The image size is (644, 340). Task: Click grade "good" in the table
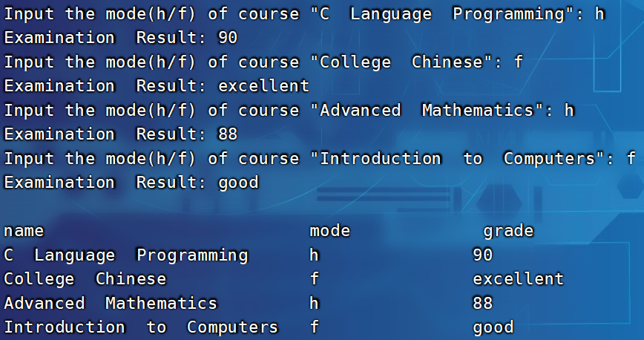click(493, 327)
